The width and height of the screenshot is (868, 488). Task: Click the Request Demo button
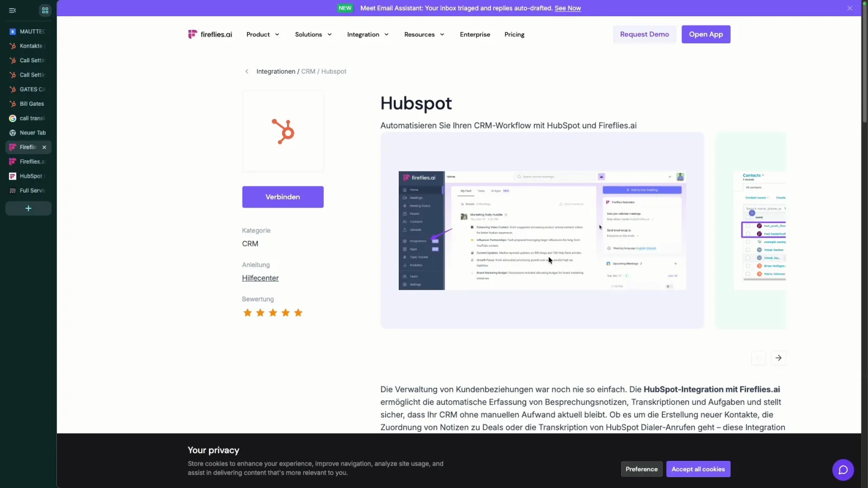coord(644,34)
